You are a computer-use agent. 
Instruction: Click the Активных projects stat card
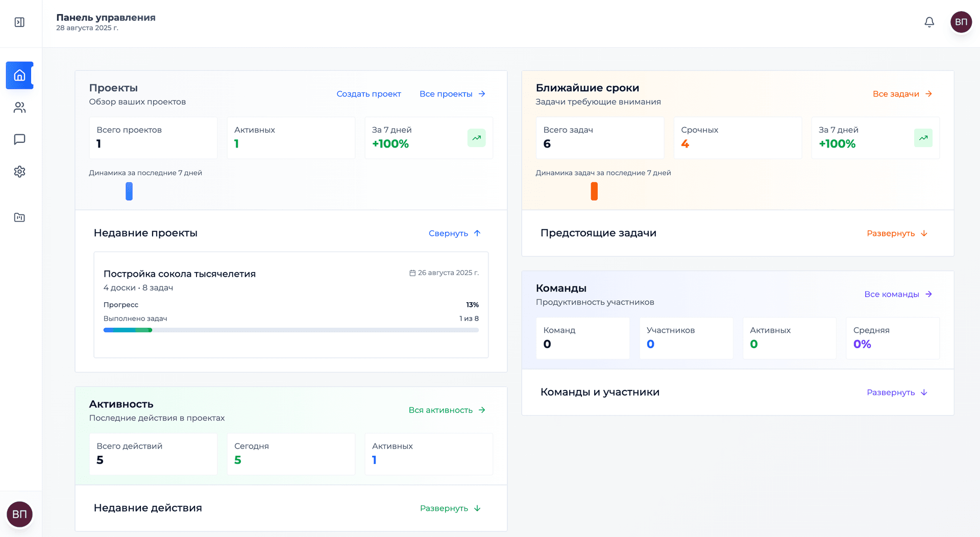(291, 138)
